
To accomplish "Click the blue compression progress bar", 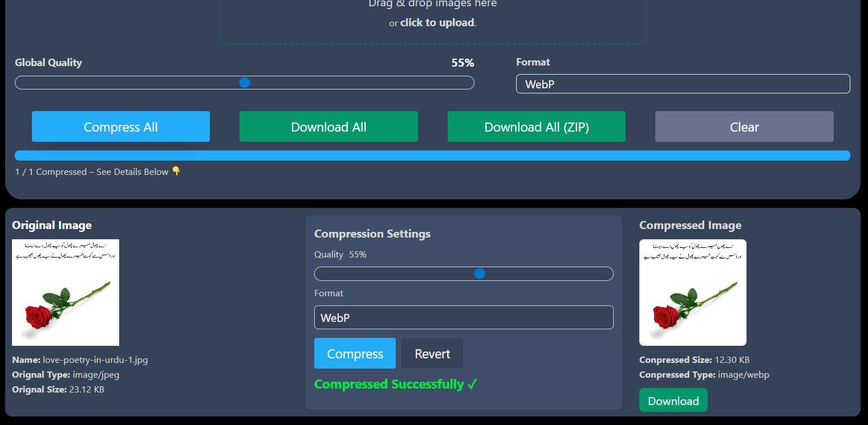I will coord(433,155).
